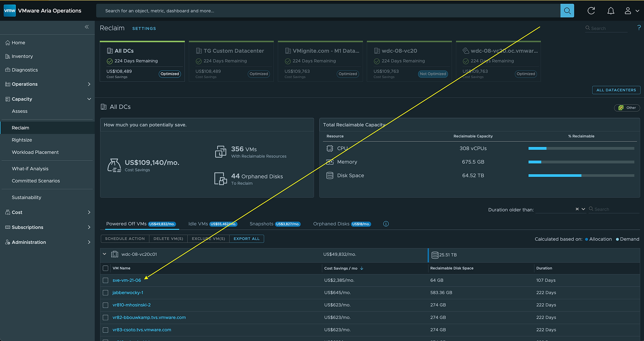Select the Allocation calculation option
644x341 pixels.
point(598,239)
